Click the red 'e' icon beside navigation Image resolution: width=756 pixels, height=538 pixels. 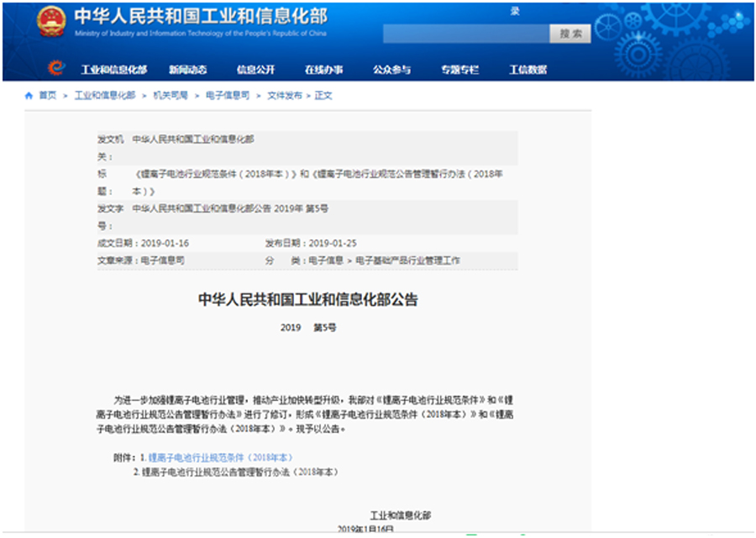click(x=55, y=68)
